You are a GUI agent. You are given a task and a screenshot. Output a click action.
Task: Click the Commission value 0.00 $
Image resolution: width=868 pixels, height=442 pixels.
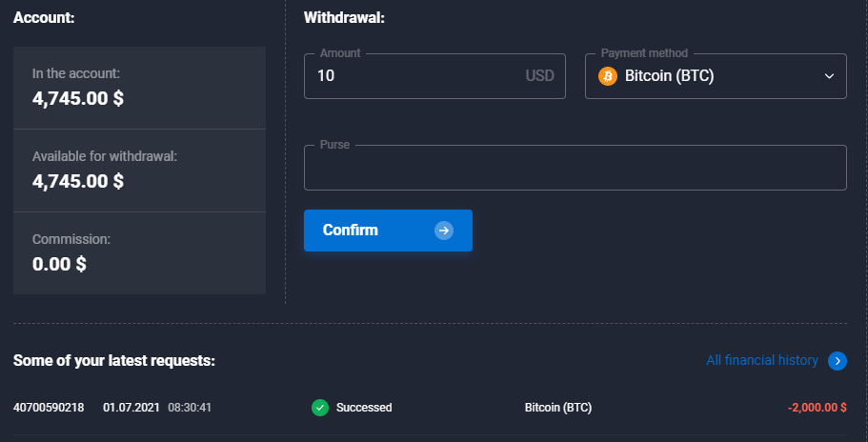[59, 263]
